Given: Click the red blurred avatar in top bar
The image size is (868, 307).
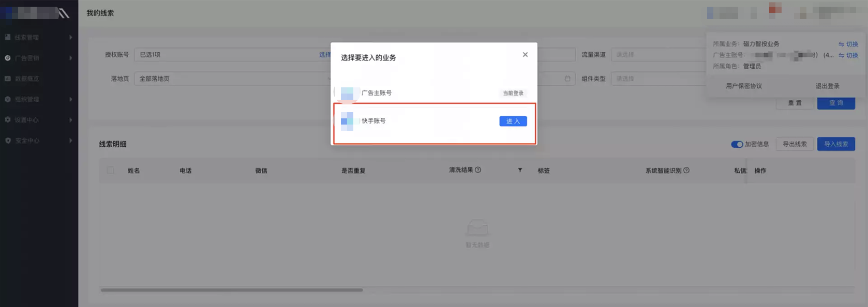Looking at the screenshot, I should point(775,8).
